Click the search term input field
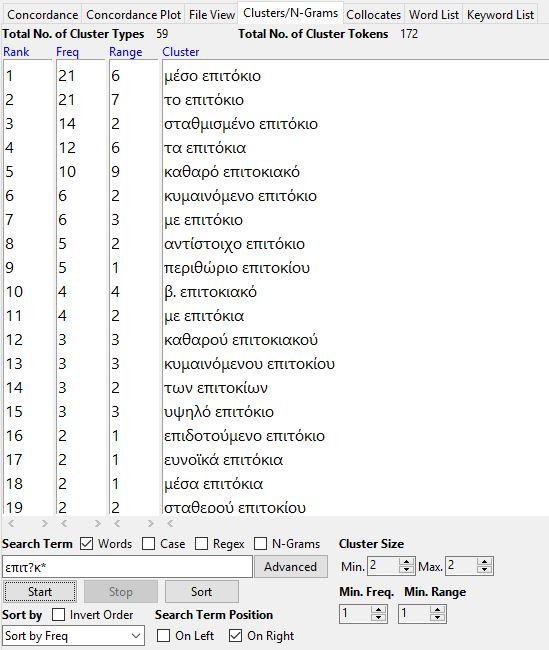This screenshot has width=549, height=650. point(127,567)
